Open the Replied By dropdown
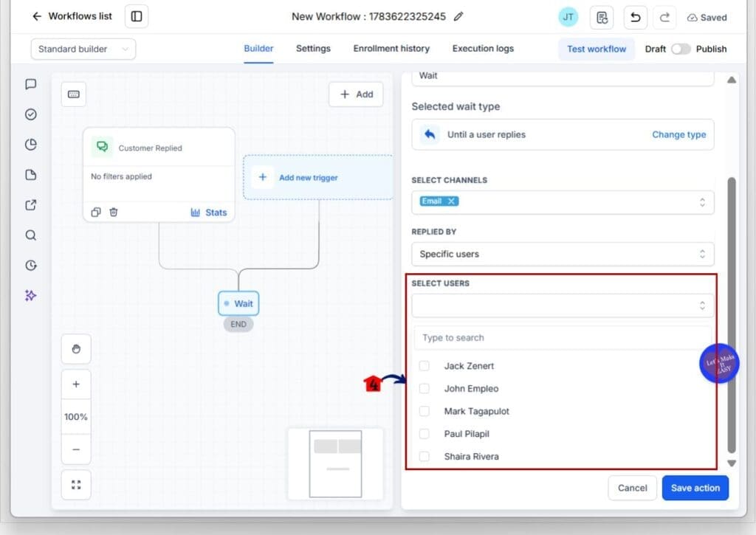The image size is (756, 535). (563, 254)
